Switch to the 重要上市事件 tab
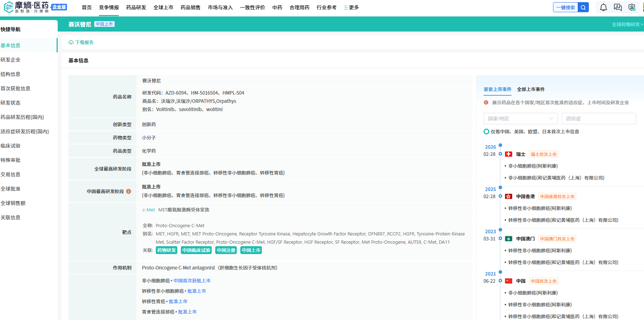The height and width of the screenshot is (320, 644). [x=498, y=89]
